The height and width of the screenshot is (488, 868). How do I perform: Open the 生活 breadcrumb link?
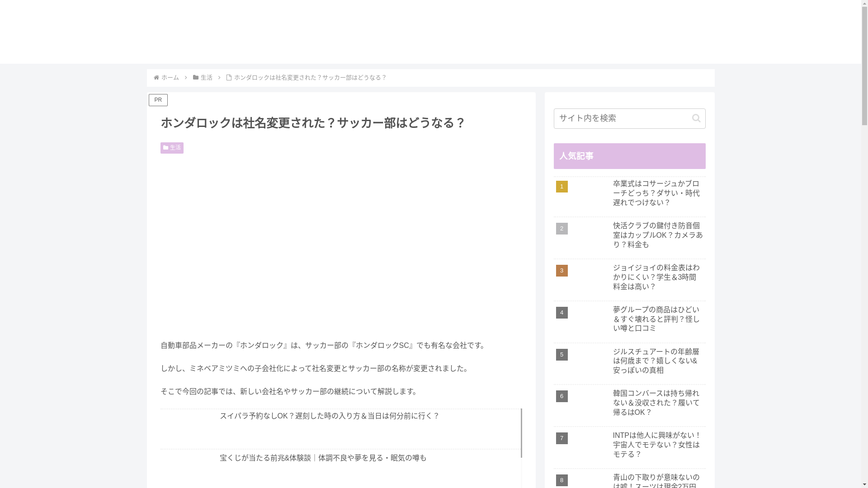click(x=207, y=78)
